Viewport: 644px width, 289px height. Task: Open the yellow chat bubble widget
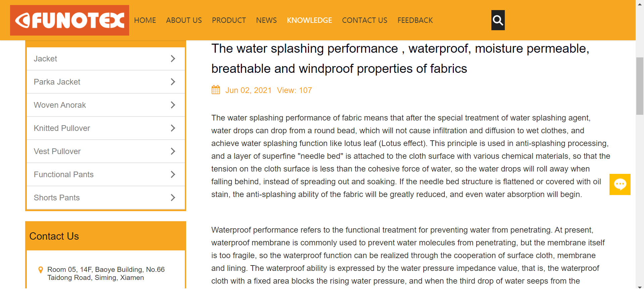tap(620, 184)
